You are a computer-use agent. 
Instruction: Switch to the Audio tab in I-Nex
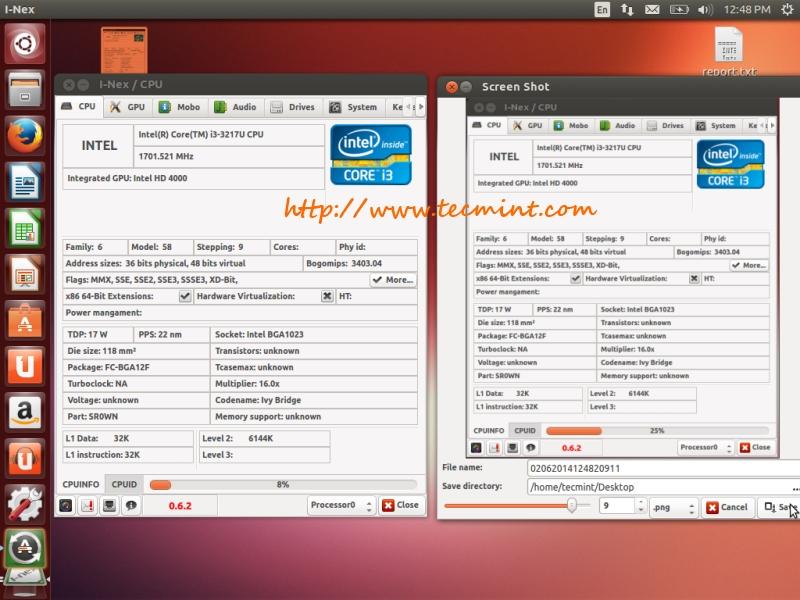point(235,107)
